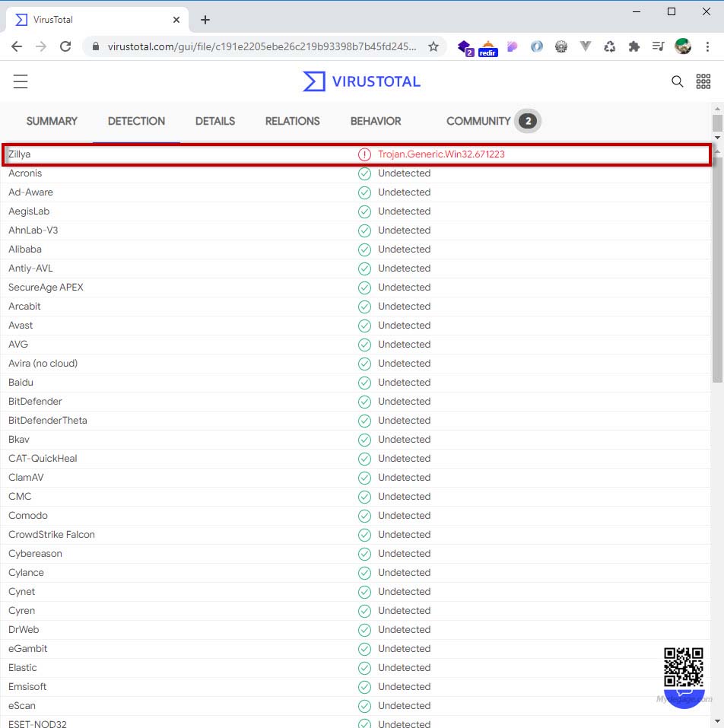Switch to the SUMMARY tab
Viewport: 724px width, 728px height.
[52, 121]
